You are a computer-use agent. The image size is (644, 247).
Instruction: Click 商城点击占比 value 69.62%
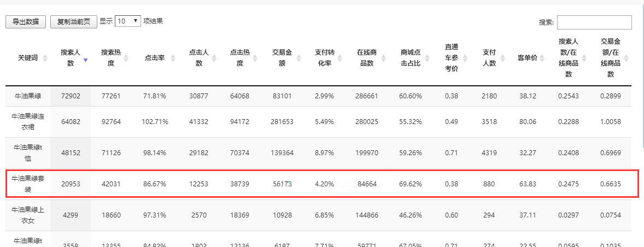[x=411, y=184]
